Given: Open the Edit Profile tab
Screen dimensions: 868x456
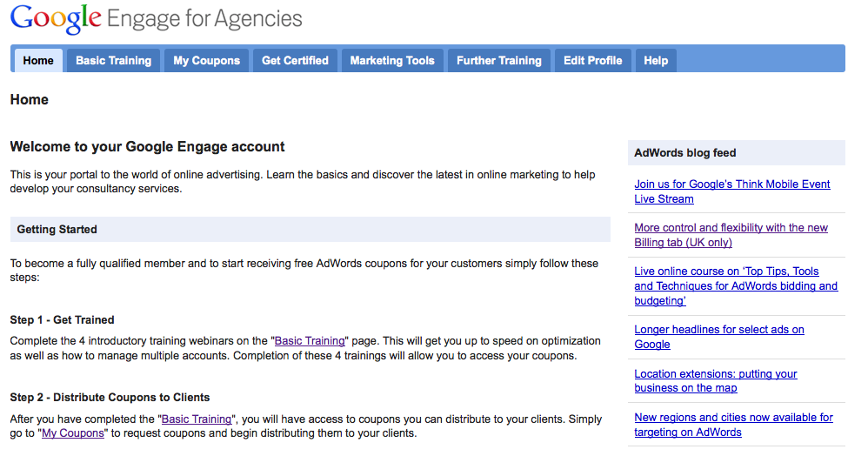Looking at the screenshot, I should pyautogui.click(x=592, y=61).
